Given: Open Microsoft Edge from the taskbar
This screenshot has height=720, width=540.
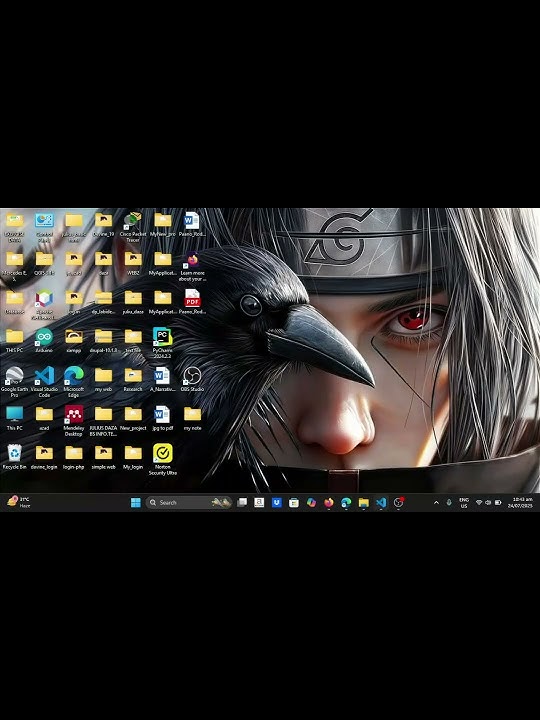Looking at the screenshot, I should coord(346,502).
